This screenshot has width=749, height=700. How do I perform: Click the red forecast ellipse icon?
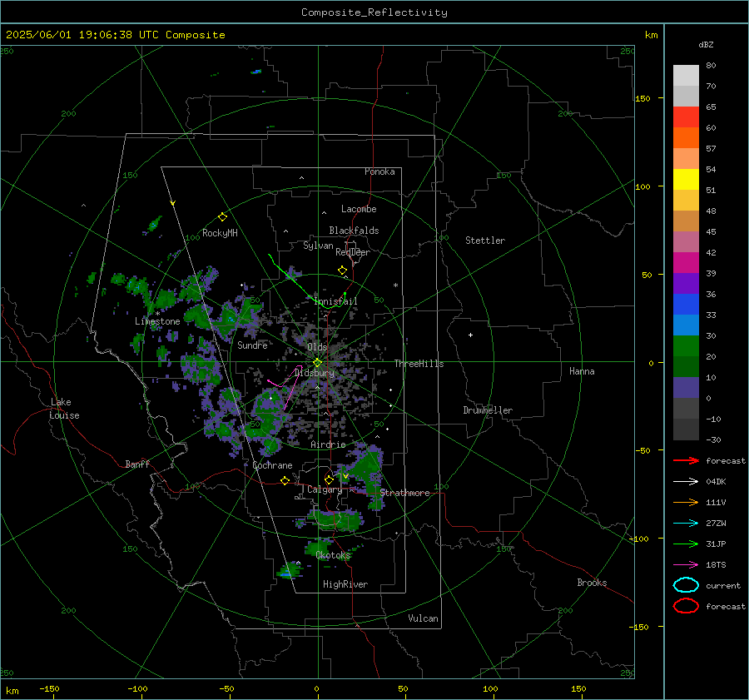click(x=686, y=606)
